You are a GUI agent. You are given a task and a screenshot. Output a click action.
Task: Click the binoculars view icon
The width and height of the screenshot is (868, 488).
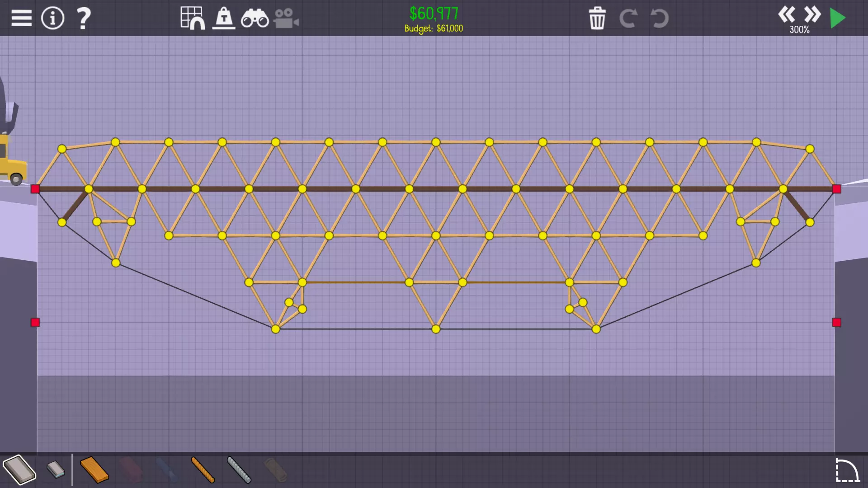click(255, 19)
